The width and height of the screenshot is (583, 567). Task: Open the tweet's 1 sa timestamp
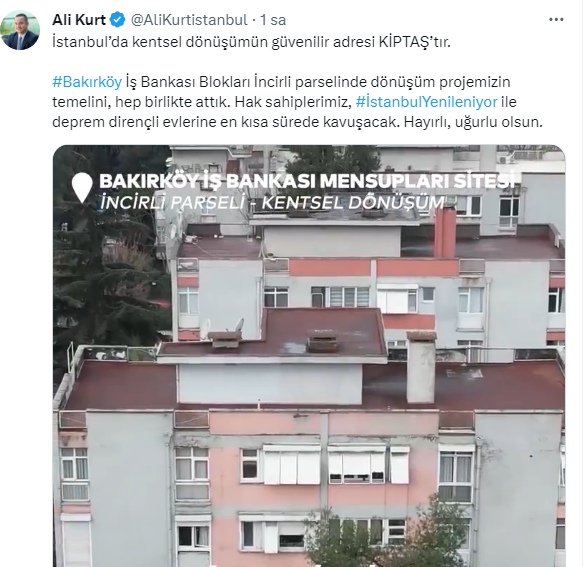pyautogui.click(x=273, y=20)
